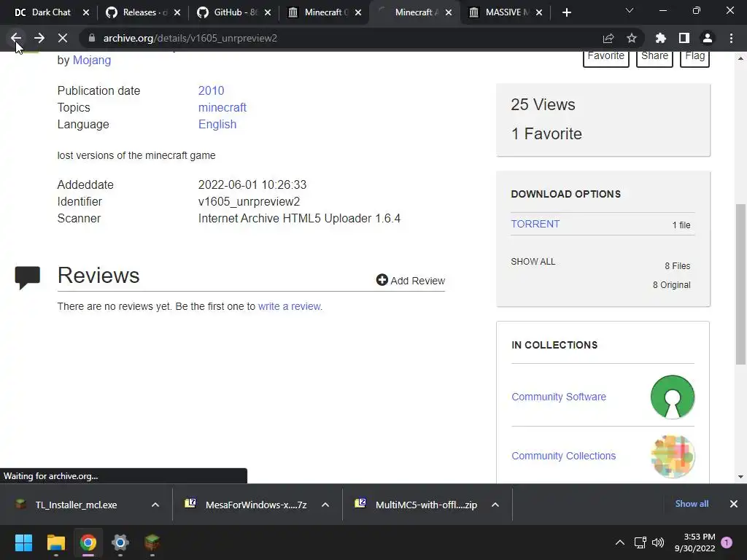Viewport: 747px width, 560px height.
Task: Select the identifier text v1605_unrpreview2
Action: 249,201
